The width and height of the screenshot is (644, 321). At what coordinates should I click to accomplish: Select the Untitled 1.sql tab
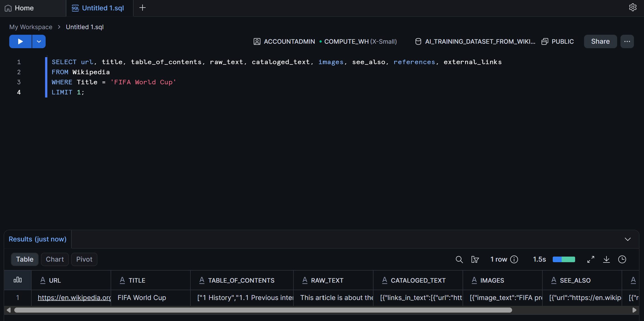click(98, 8)
